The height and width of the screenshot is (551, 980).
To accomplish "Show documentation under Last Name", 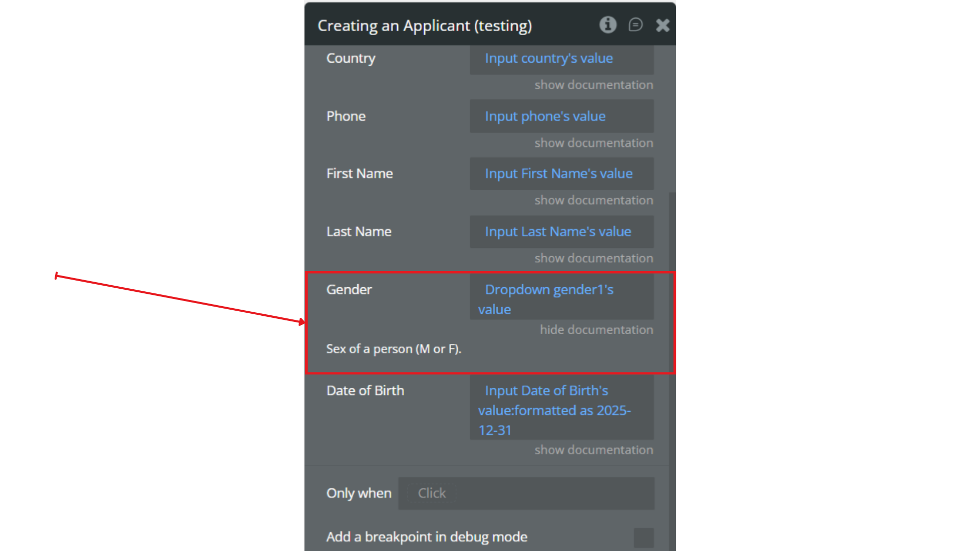I will pyautogui.click(x=594, y=259).
